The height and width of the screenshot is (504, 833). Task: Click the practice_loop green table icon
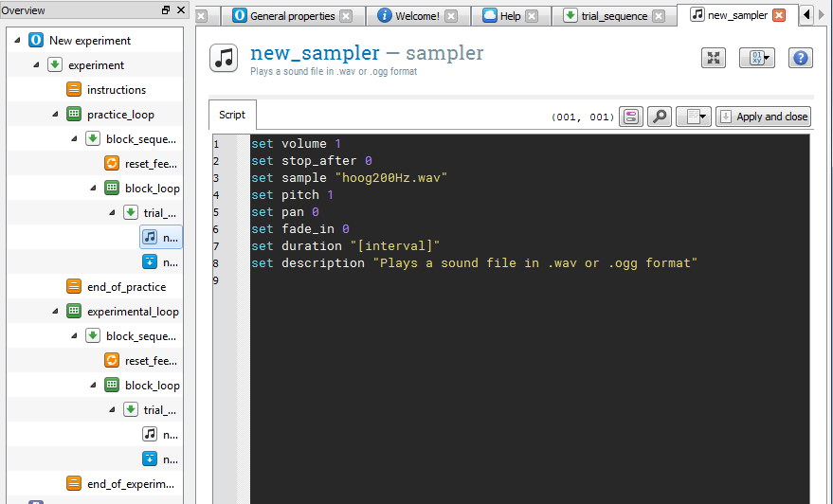74,114
